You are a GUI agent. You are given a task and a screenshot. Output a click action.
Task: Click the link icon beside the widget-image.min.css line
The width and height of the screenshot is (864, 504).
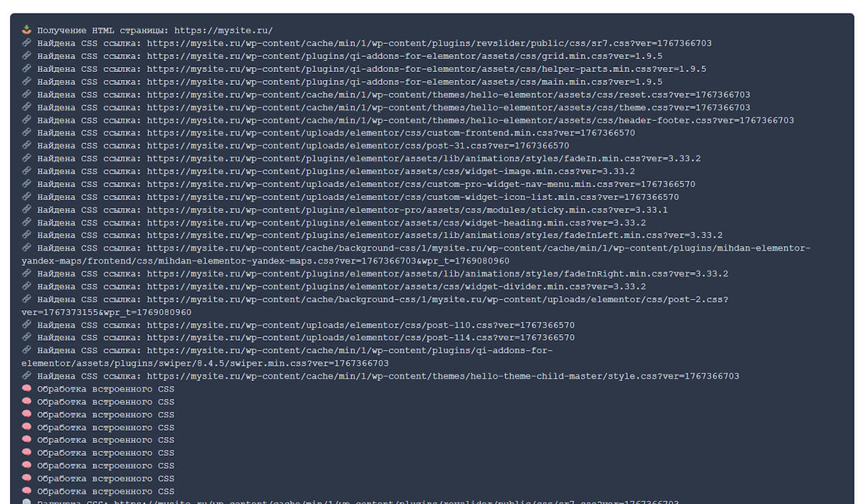27,171
